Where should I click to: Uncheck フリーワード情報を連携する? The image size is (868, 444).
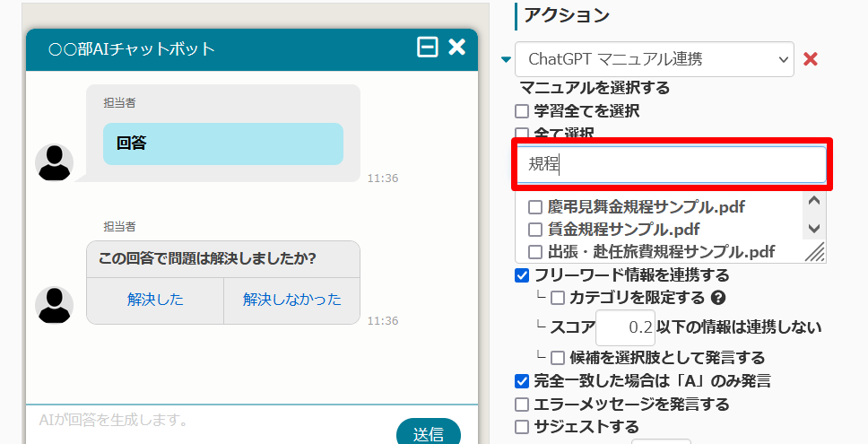pos(522,275)
